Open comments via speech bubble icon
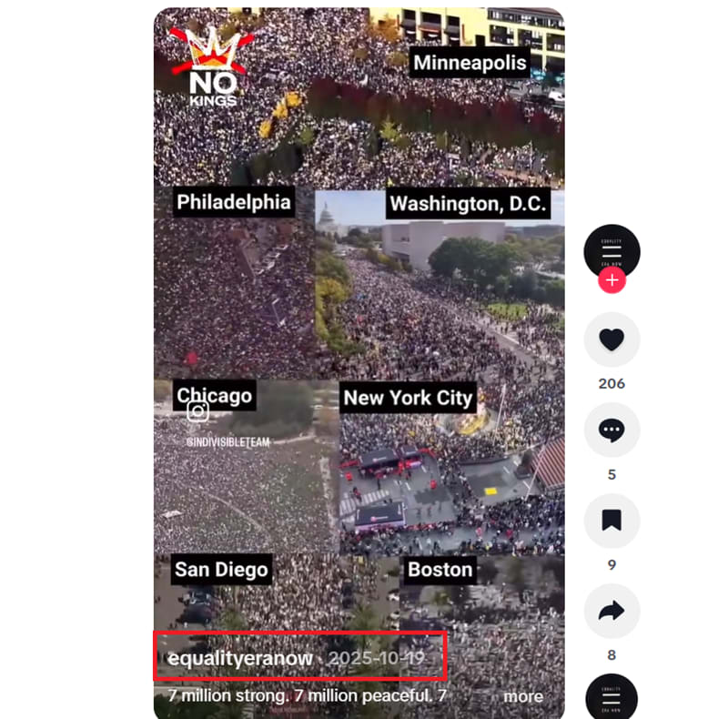728x719 pixels. tap(612, 430)
